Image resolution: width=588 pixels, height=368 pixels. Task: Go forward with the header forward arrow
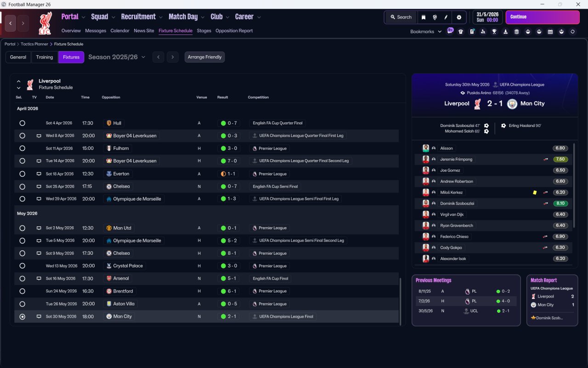tap(23, 23)
